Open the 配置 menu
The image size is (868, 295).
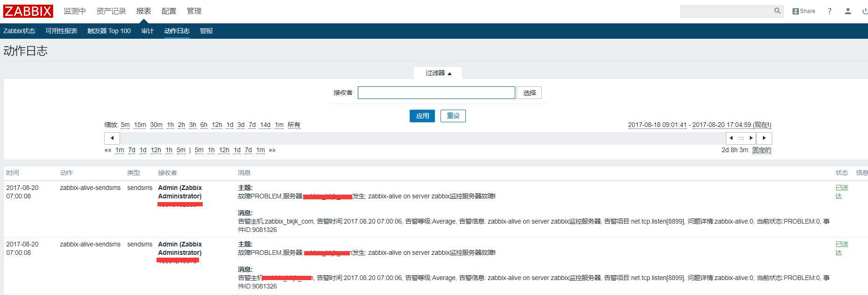pos(169,11)
